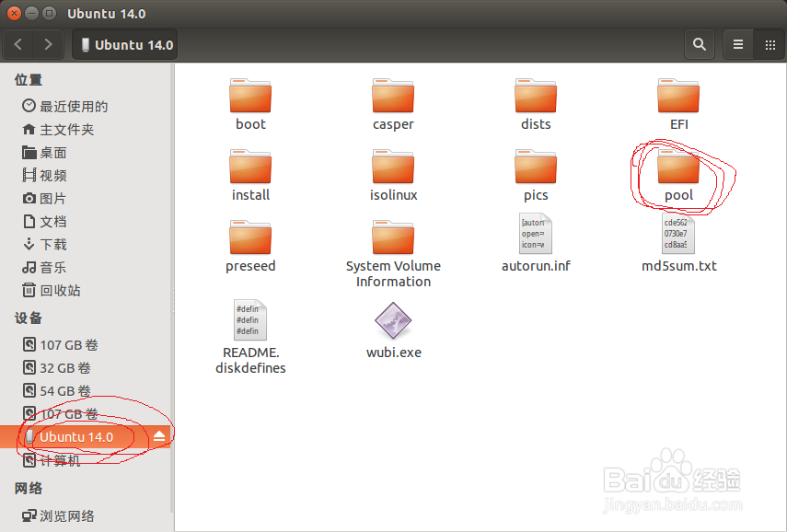Select the wubi.exe file
787x532 pixels.
(x=394, y=330)
